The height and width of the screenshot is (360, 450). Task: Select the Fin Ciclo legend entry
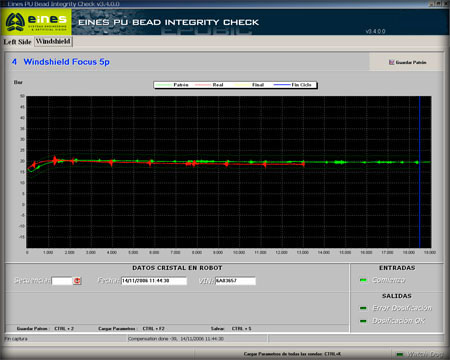pos(293,85)
